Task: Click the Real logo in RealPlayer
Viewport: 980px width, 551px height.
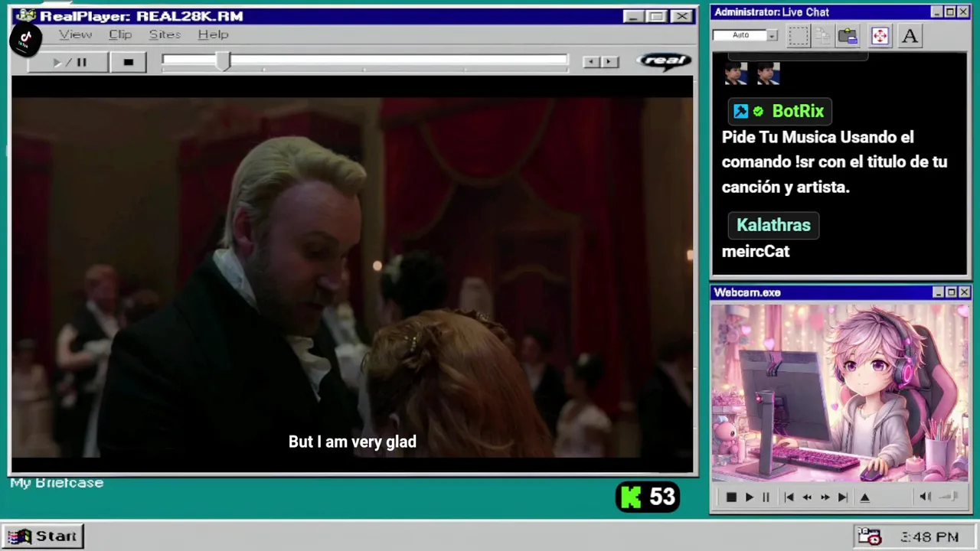Action: (x=664, y=61)
